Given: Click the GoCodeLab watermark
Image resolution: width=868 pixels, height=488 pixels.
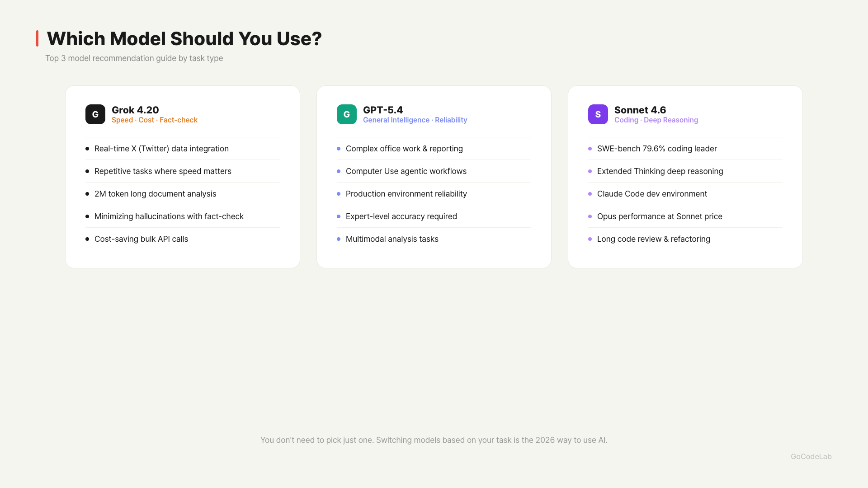Looking at the screenshot, I should [811, 456].
